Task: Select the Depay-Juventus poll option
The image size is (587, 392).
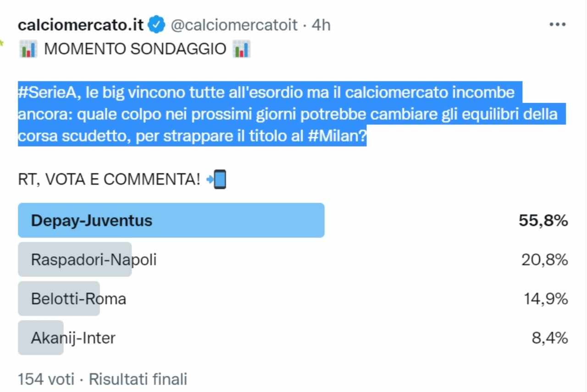Action: (x=91, y=221)
